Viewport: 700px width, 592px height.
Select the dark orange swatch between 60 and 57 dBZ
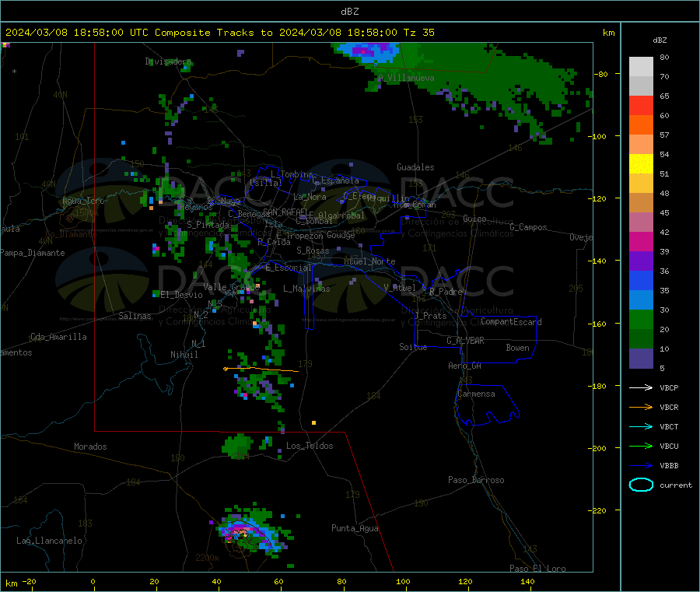641,125
